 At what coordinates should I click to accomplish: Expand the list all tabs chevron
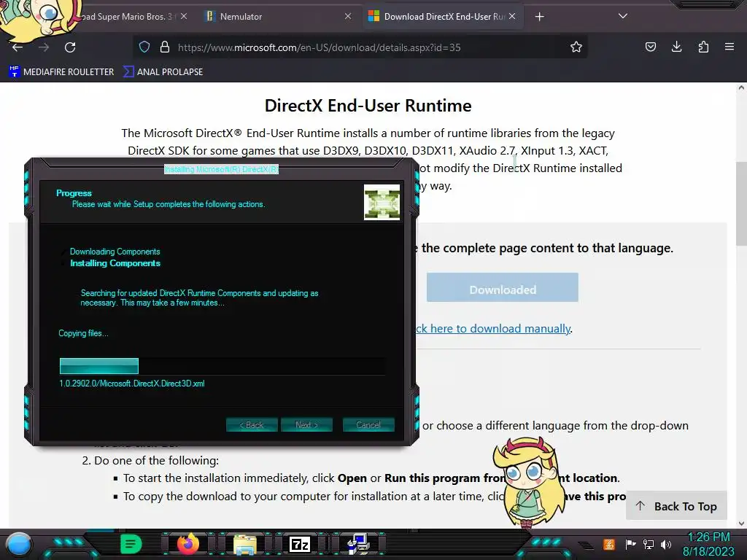pyautogui.click(x=623, y=16)
